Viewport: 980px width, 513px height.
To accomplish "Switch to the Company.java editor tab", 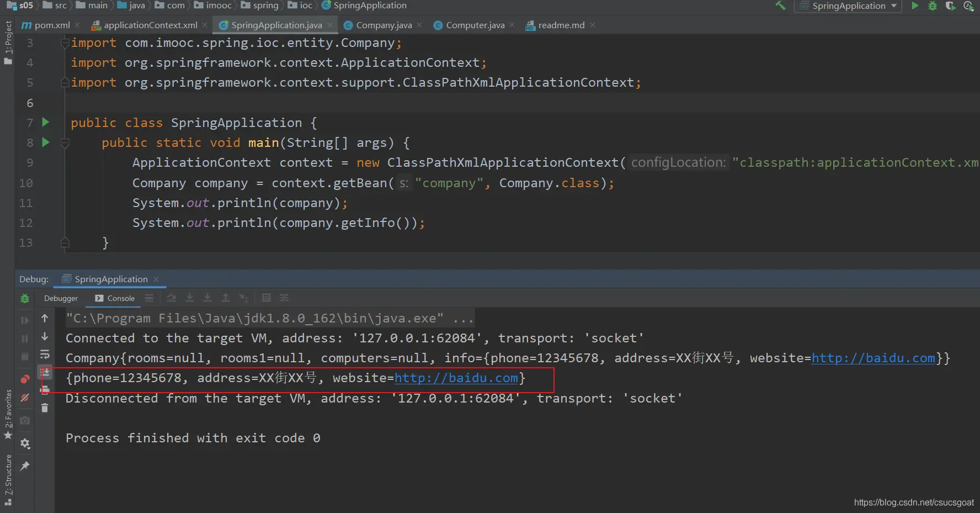I will click(384, 25).
